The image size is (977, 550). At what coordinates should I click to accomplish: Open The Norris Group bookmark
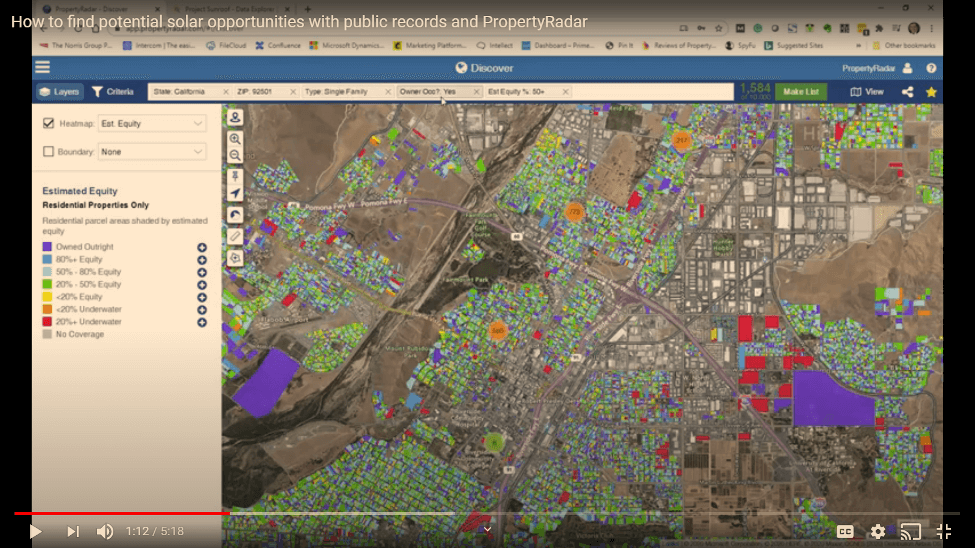76,45
